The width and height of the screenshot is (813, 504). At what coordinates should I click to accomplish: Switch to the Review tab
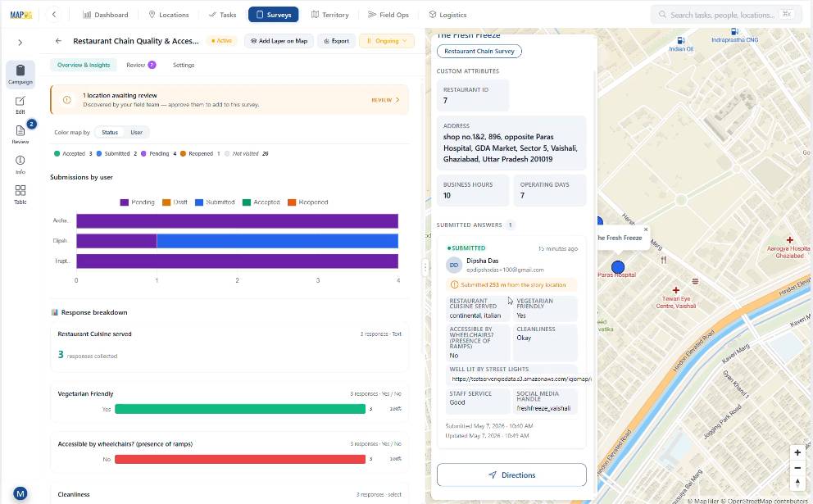tap(141, 66)
